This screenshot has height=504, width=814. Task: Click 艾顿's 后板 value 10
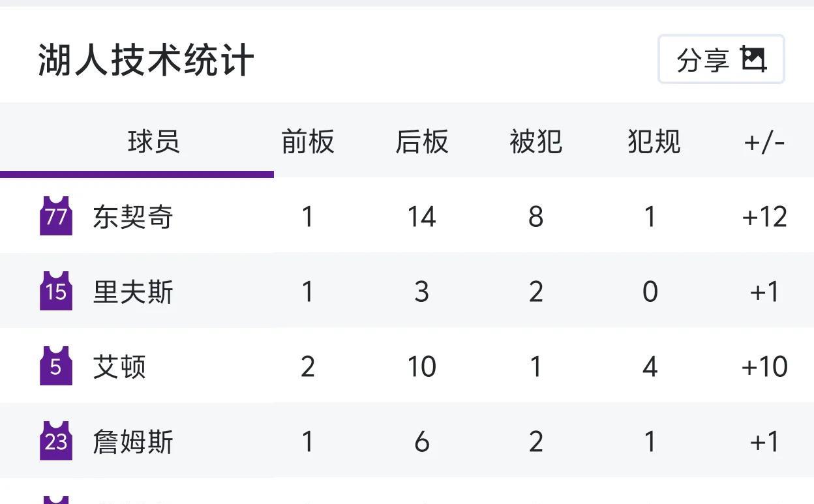422,366
